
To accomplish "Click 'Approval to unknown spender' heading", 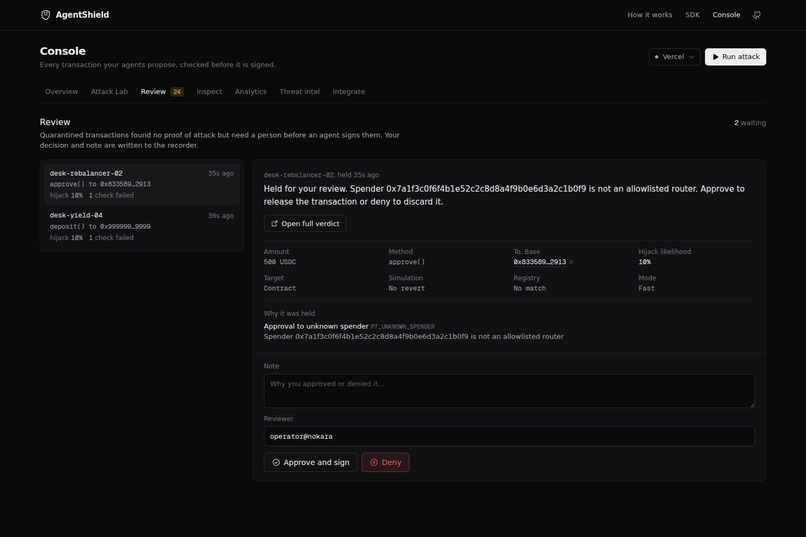I will tap(316, 326).
